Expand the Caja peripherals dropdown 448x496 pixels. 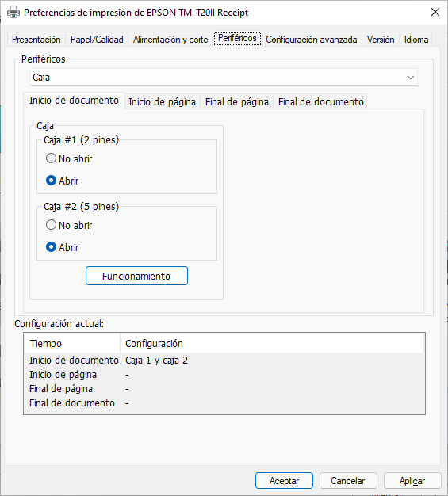click(224, 77)
